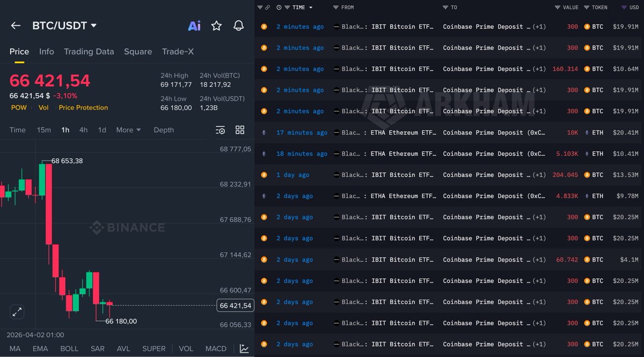644x357 pixels.
Task: Click the POW tag
Action: 19,108
